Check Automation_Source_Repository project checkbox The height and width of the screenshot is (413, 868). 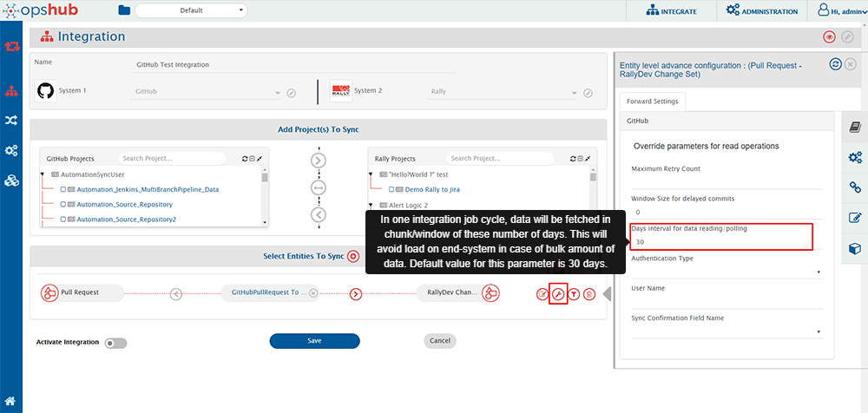63,205
